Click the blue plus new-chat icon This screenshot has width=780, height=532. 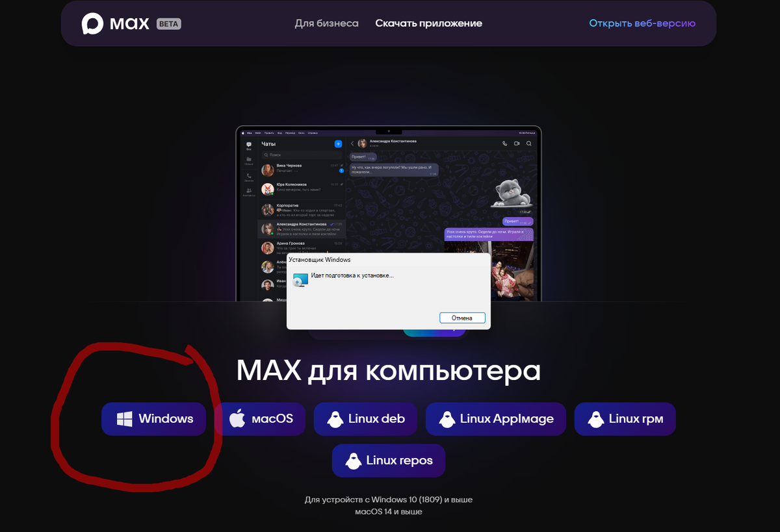(338, 144)
